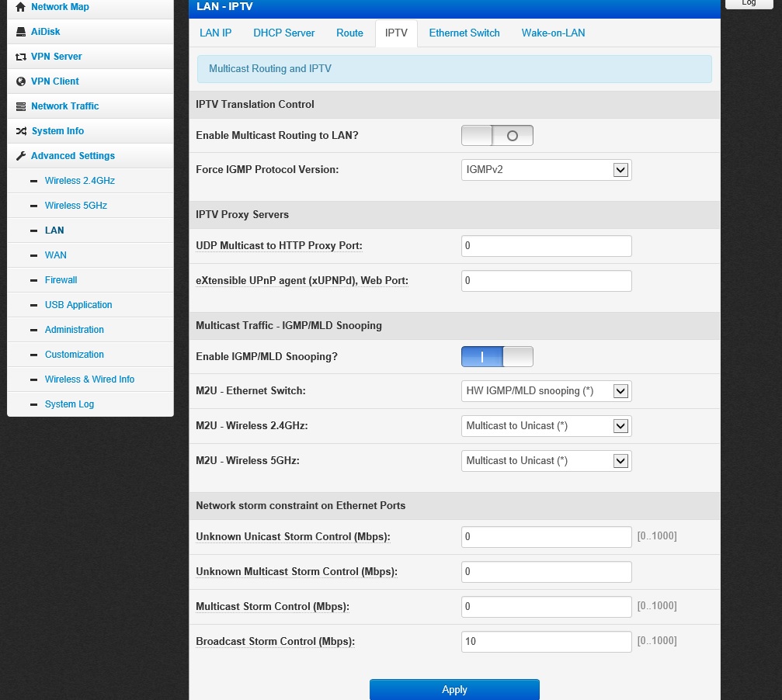
Task: Expand Advanced Settings menu
Action: click(x=73, y=156)
